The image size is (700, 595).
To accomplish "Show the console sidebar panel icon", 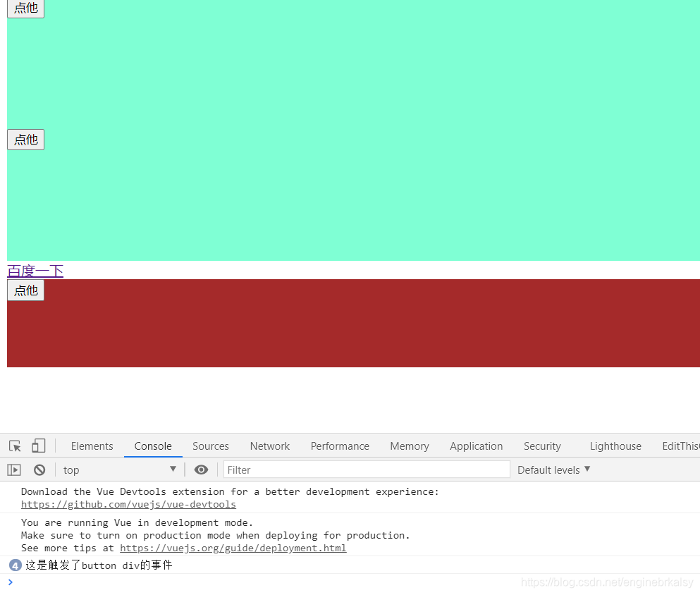I will (x=14, y=470).
